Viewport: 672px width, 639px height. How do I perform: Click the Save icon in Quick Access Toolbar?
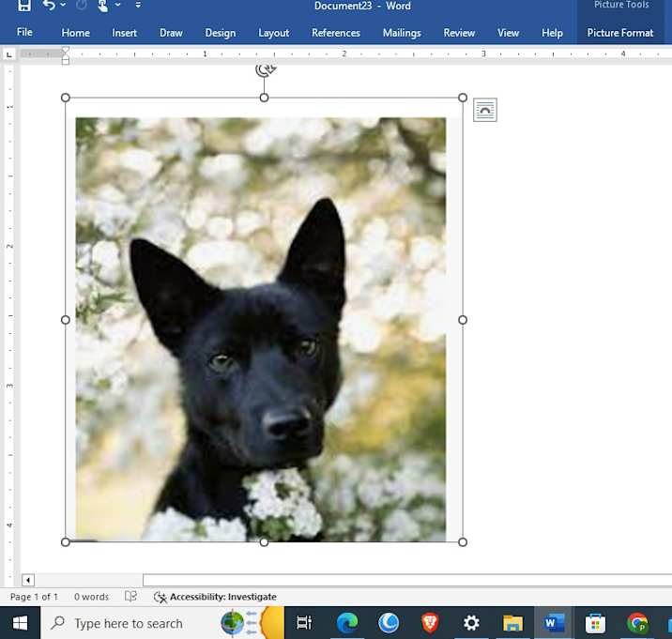point(24,6)
